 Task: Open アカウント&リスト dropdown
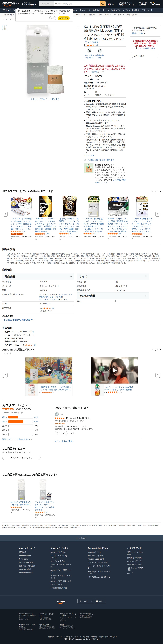pos(127,4)
